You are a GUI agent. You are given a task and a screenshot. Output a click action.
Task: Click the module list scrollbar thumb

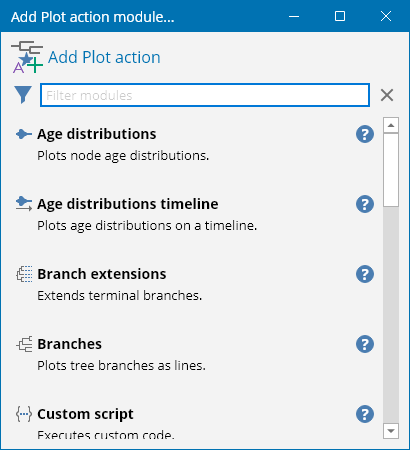click(x=391, y=170)
